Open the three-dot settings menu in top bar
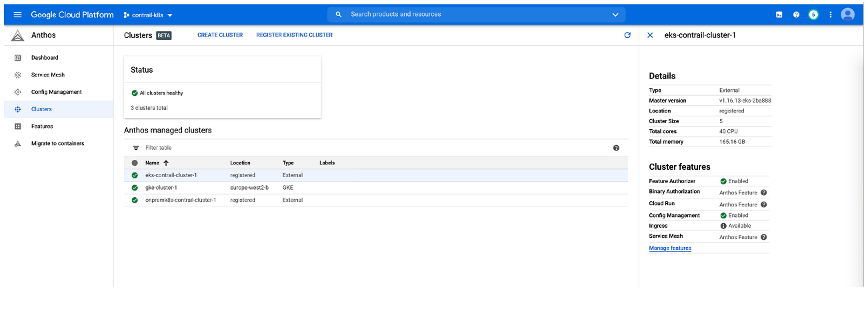This screenshot has height=309, width=868. click(x=830, y=15)
